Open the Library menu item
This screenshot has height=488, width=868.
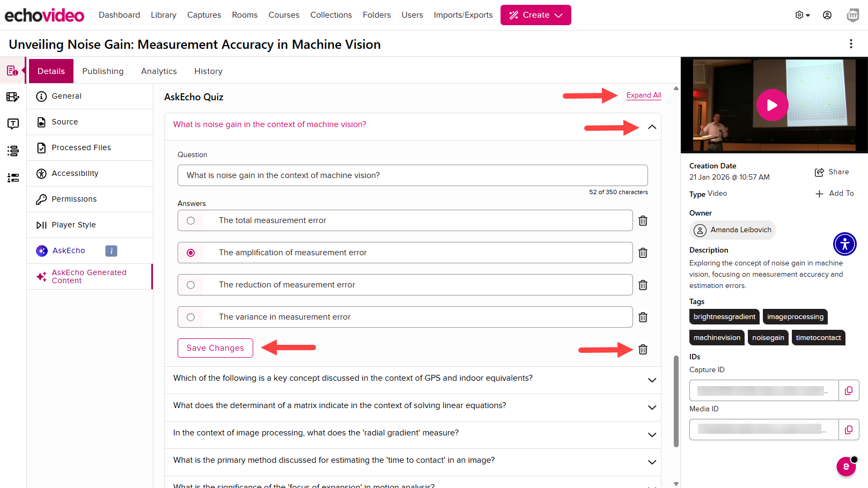tap(163, 14)
